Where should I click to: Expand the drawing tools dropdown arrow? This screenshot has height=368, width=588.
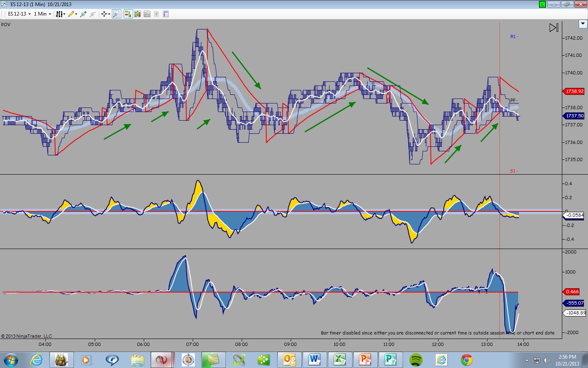pyautogui.click(x=76, y=14)
